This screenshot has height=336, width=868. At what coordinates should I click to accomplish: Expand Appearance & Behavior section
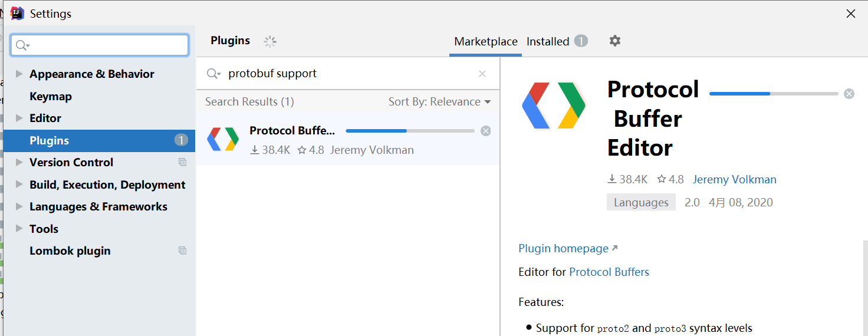click(x=19, y=74)
